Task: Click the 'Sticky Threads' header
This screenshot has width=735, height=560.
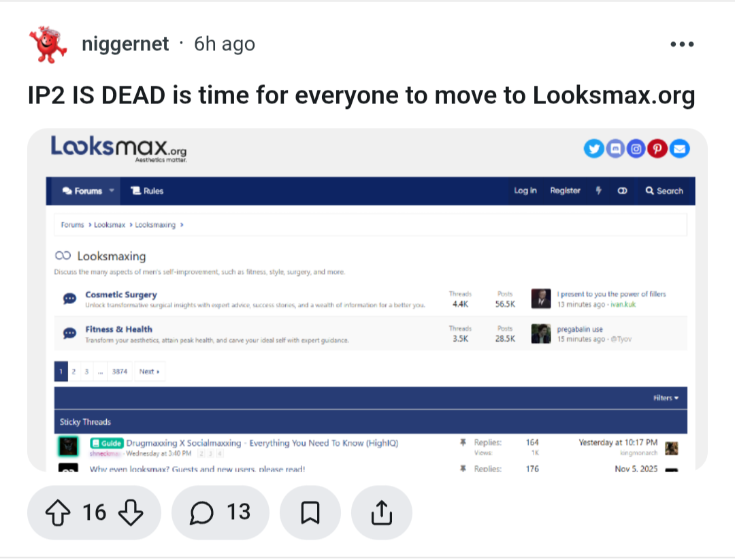Action: [85, 422]
